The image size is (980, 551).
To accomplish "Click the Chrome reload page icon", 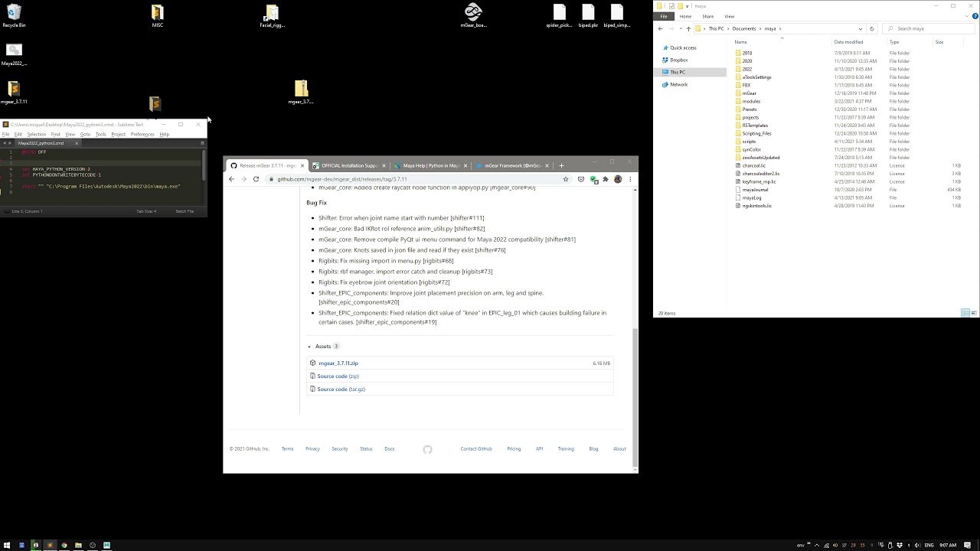I will point(256,179).
